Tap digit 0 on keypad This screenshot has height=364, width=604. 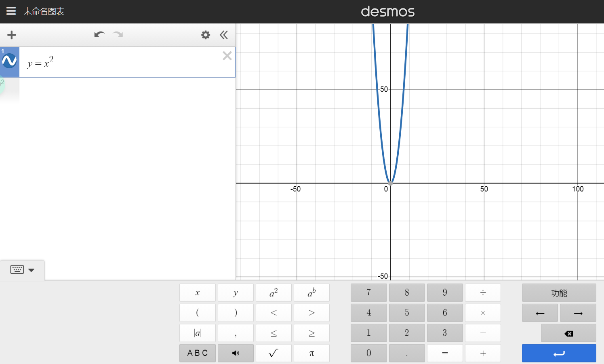click(369, 353)
